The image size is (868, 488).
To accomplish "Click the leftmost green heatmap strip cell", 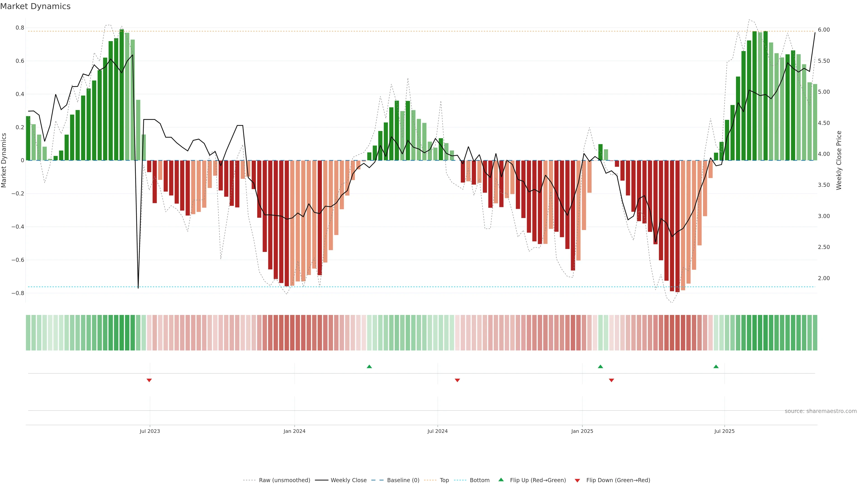I will coord(28,332).
